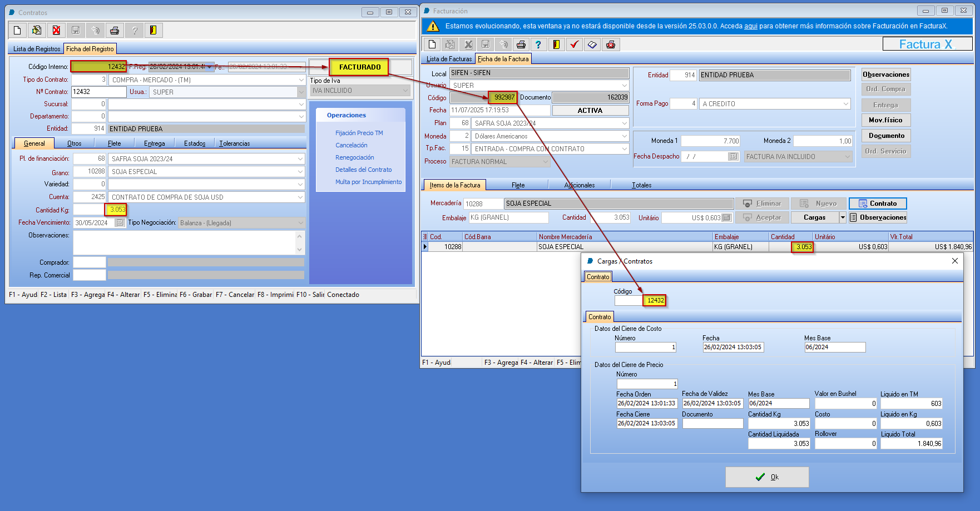Click exit door icon in Contratos toolbar
980x511 pixels.
click(154, 30)
